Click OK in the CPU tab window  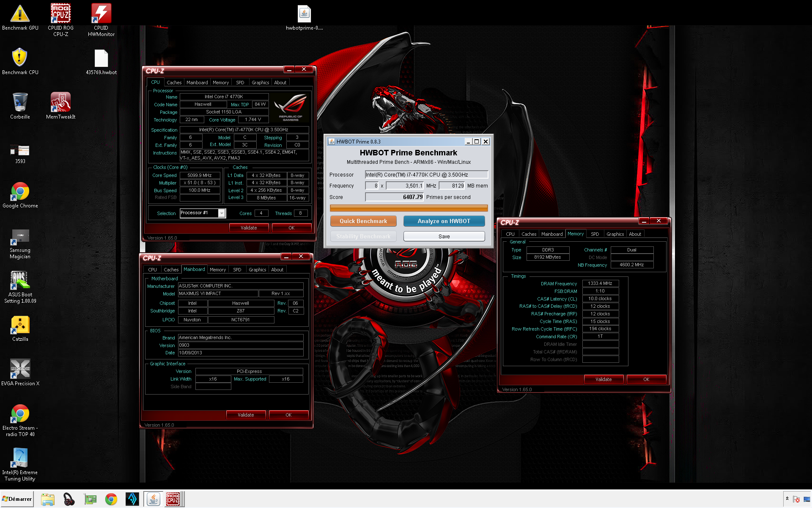[291, 228]
